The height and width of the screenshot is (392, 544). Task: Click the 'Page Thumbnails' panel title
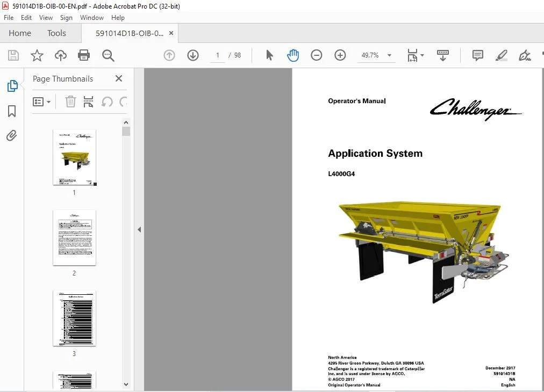coord(63,79)
